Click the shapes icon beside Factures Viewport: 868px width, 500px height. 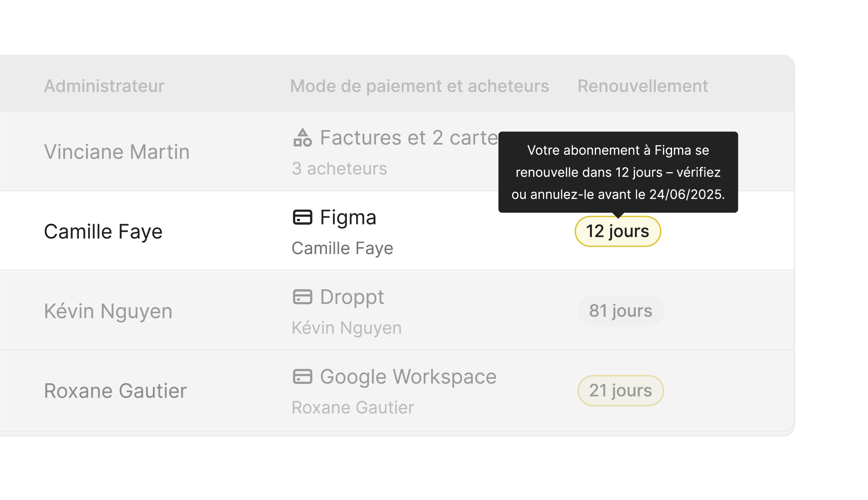coord(302,138)
